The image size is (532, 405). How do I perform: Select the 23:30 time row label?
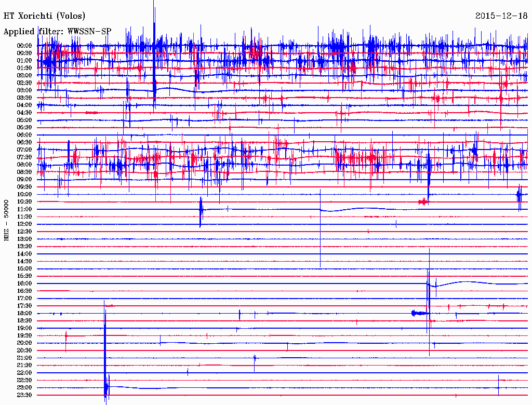coord(24,395)
